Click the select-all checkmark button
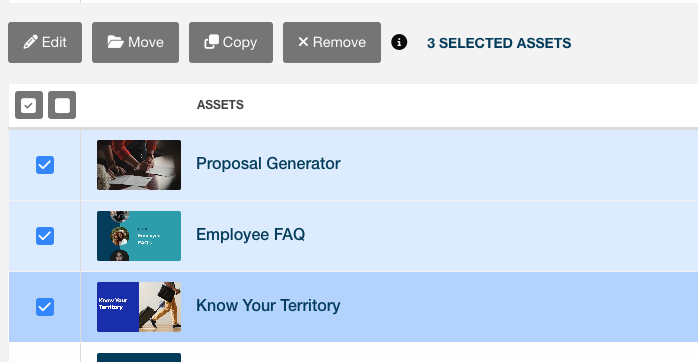This screenshot has width=698, height=362. (29, 105)
